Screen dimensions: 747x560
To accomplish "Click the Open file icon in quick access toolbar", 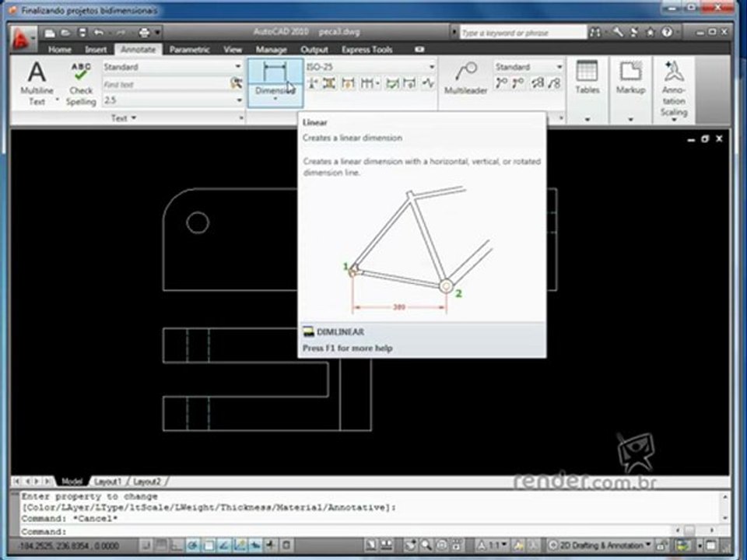I will click(x=65, y=33).
